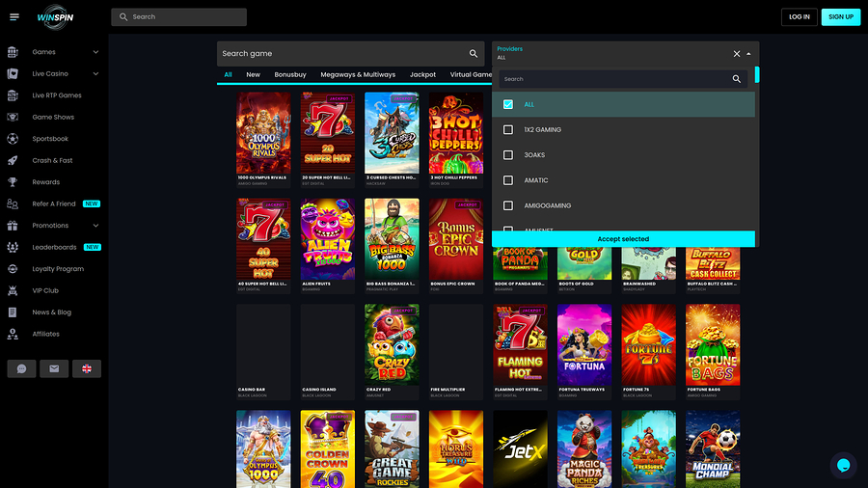Switch to the Megaways & Multiways tab
This screenshot has height=488, width=868.
coord(358,74)
